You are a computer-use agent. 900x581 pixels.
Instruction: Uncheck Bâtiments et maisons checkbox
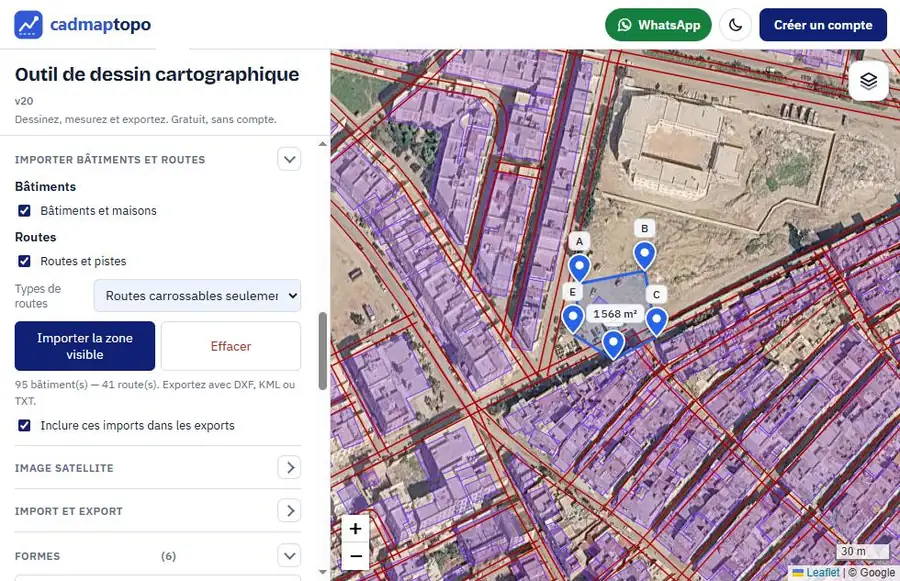tap(24, 211)
